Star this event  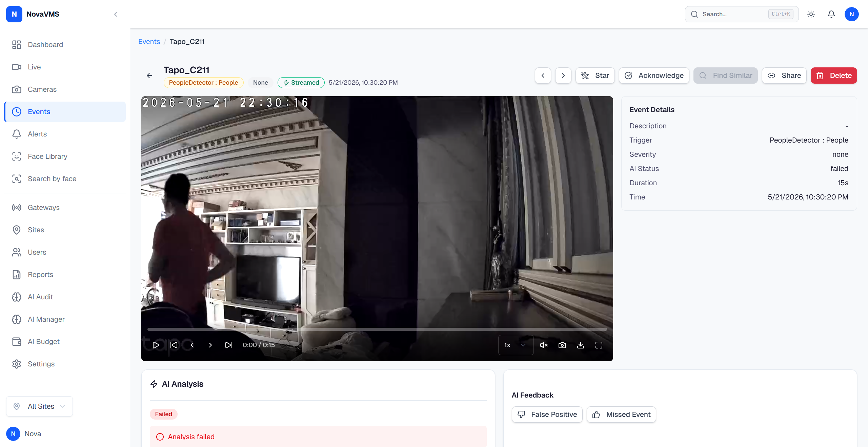pos(595,76)
